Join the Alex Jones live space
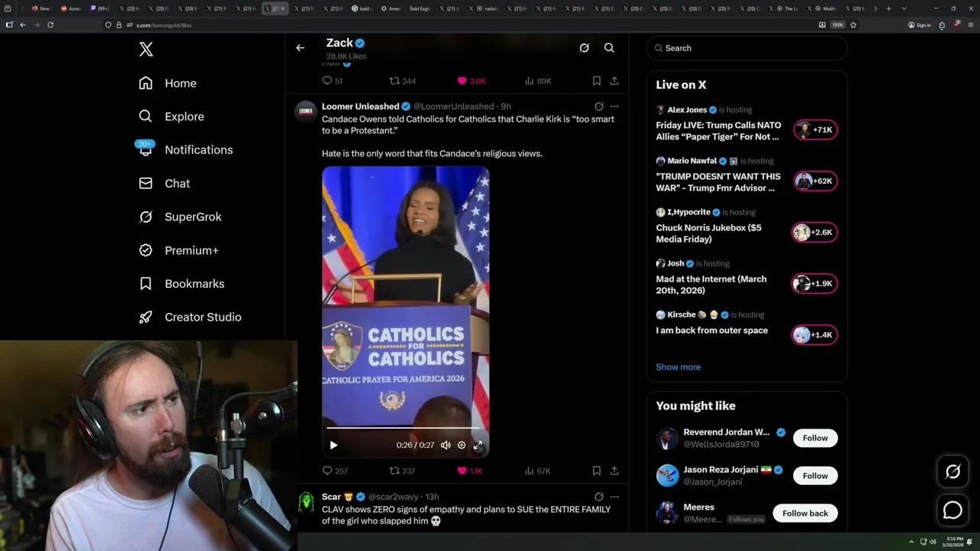Screen dimensions: 980x551 pos(719,131)
